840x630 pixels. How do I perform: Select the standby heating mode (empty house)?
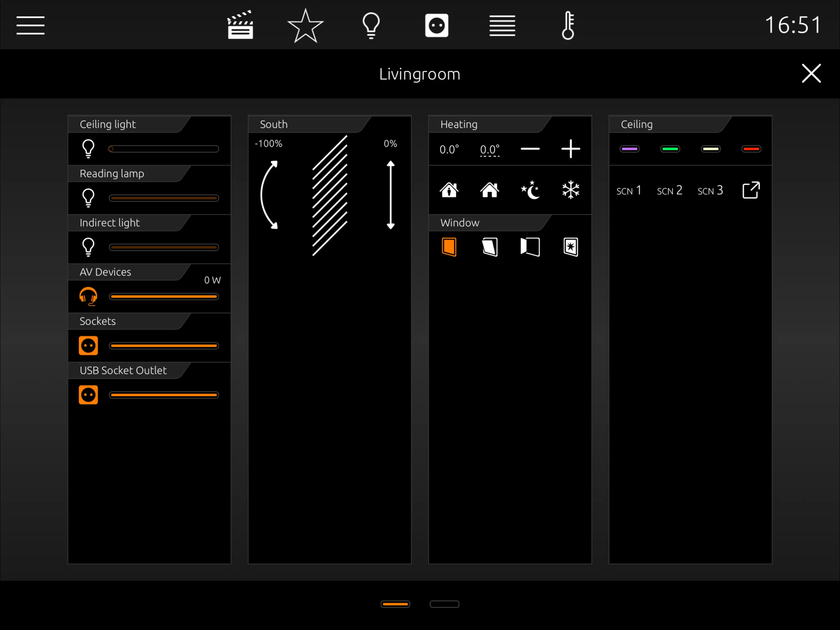[x=489, y=189]
